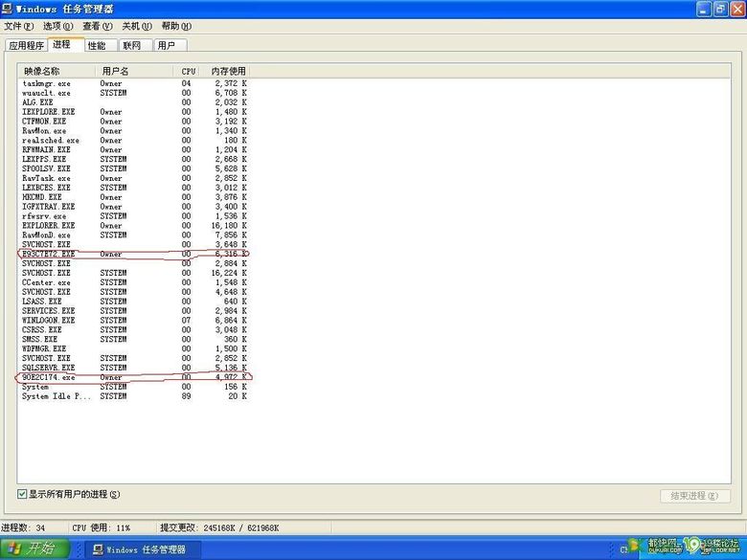
Task: Select SVCHOST.EXE row using 16,224 K
Action: pos(134,273)
